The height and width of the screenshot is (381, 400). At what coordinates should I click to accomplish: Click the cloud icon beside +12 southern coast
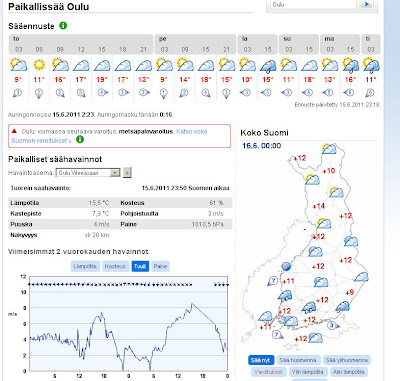(x=315, y=338)
